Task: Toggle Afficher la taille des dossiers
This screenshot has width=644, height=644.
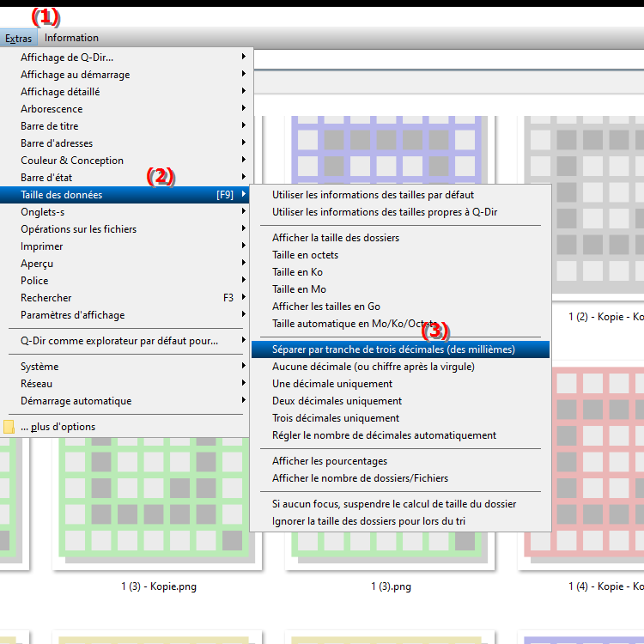Action: pos(400,238)
